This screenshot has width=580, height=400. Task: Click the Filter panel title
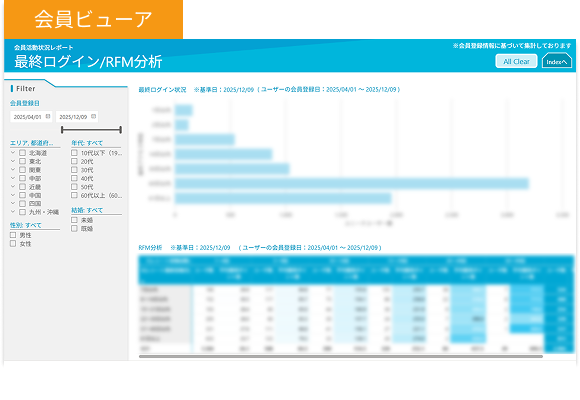coord(26,88)
